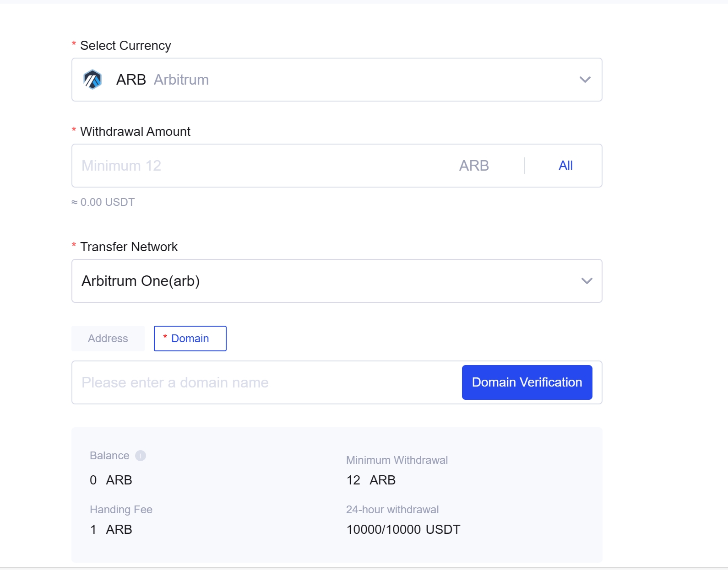This screenshot has width=728, height=570.
Task: Click the ARB unit label in amount field
Action: 474,166
